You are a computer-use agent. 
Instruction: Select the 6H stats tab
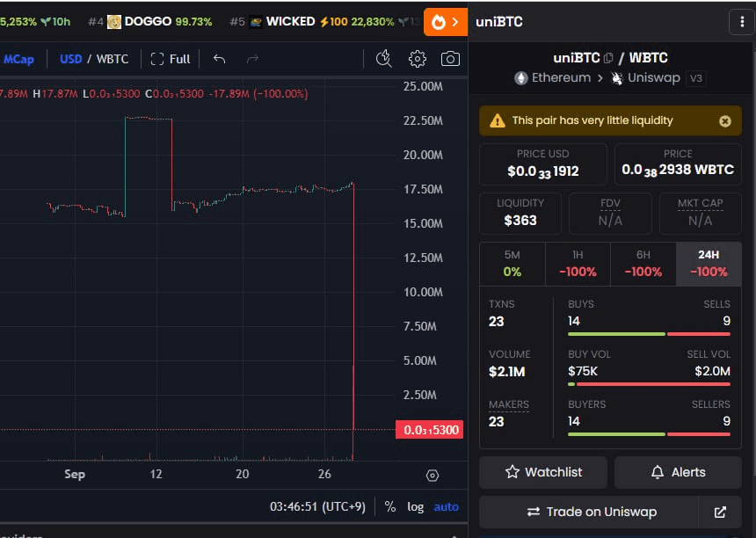643,264
